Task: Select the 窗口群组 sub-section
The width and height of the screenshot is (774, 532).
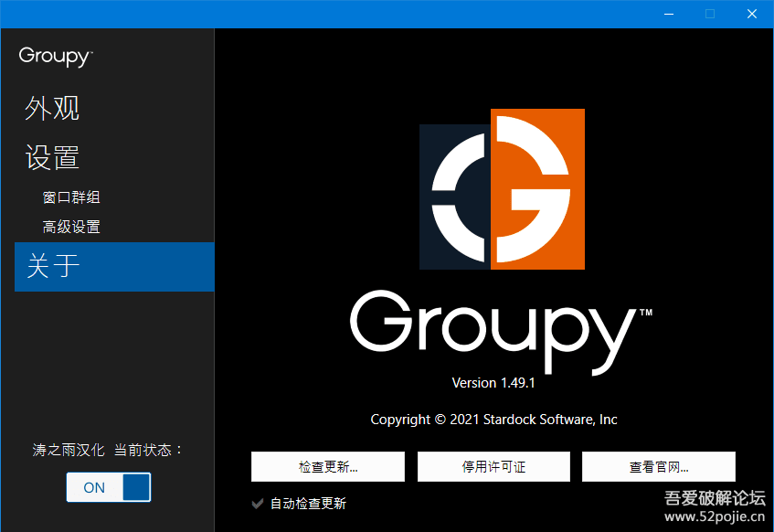Action: [x=71, y=197]
